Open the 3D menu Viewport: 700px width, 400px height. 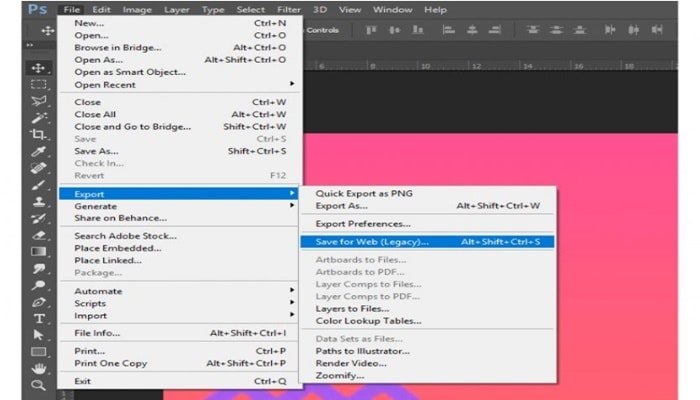(x=320, y=9)
